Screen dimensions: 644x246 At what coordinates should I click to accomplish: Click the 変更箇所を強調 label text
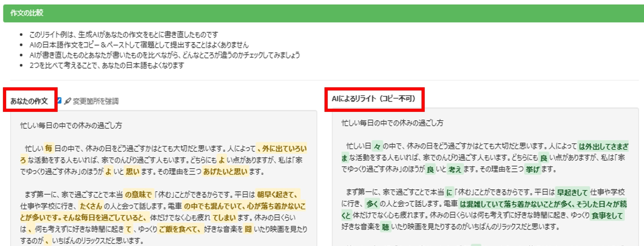click(95, 101)
